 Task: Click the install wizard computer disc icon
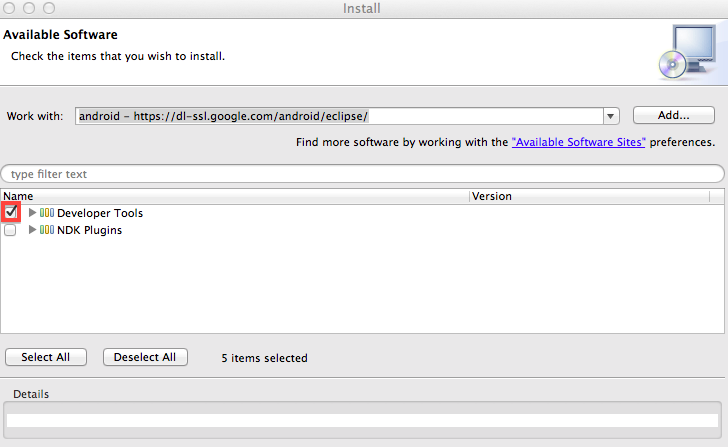pos(687,52)
